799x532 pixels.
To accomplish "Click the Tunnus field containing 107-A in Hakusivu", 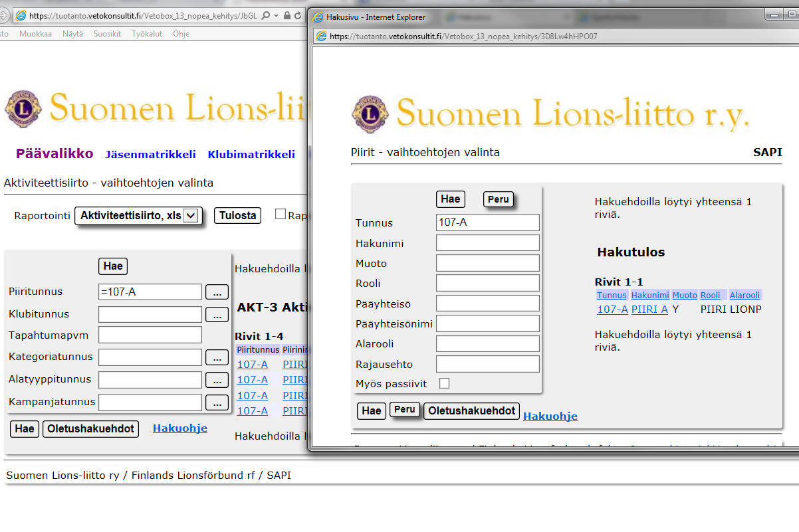I will [488, 222].
